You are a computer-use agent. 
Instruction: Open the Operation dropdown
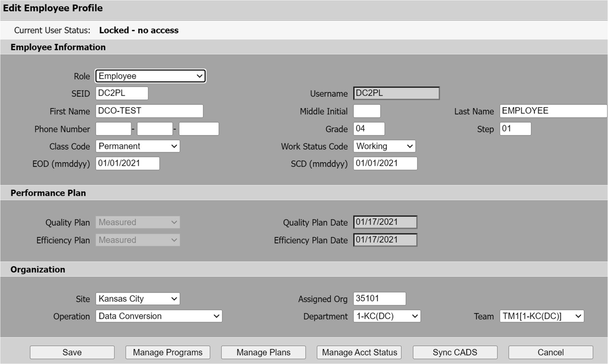tap(159, 316)
